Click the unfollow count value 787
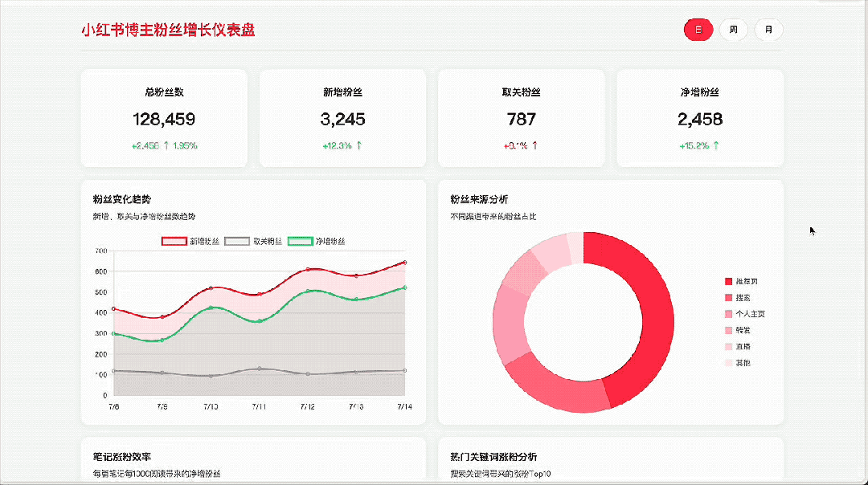Image resolution: width=868 pixels, height=485 pixels. [521, 119]
